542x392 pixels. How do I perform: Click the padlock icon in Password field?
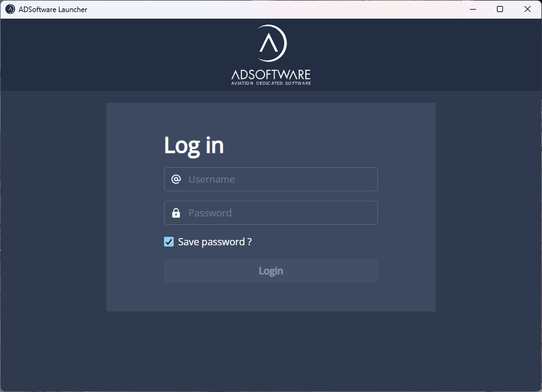pyautogui.click(x=176, y=213)
